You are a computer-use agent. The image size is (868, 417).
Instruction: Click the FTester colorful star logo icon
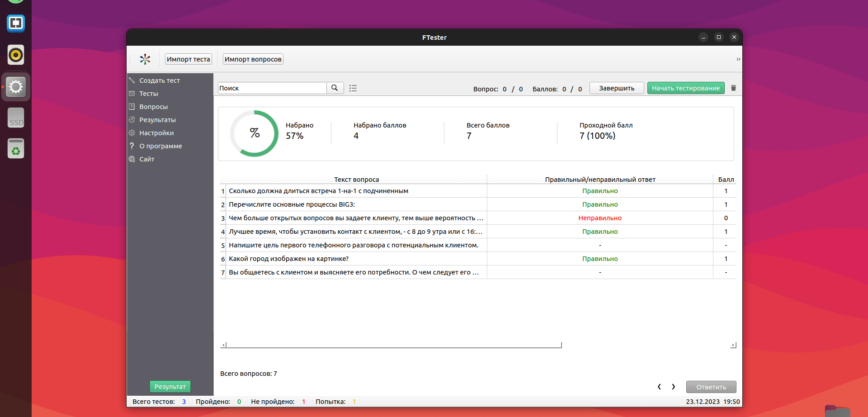pyautogui.click(x=145, y=59)
